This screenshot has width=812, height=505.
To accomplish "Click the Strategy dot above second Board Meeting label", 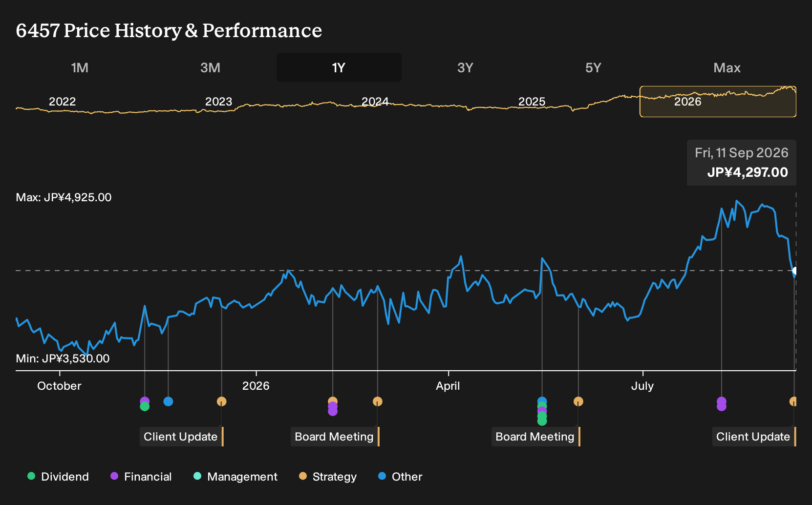I will 578,401.
